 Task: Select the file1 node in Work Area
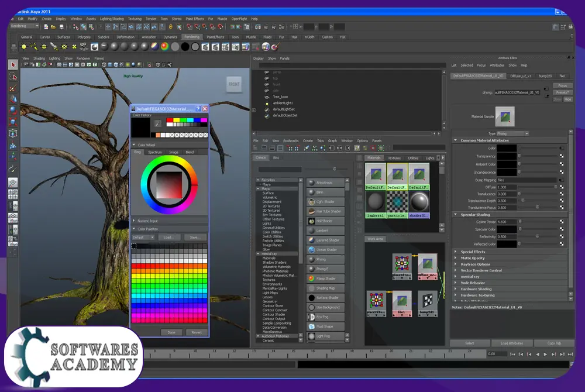[402, 304]
